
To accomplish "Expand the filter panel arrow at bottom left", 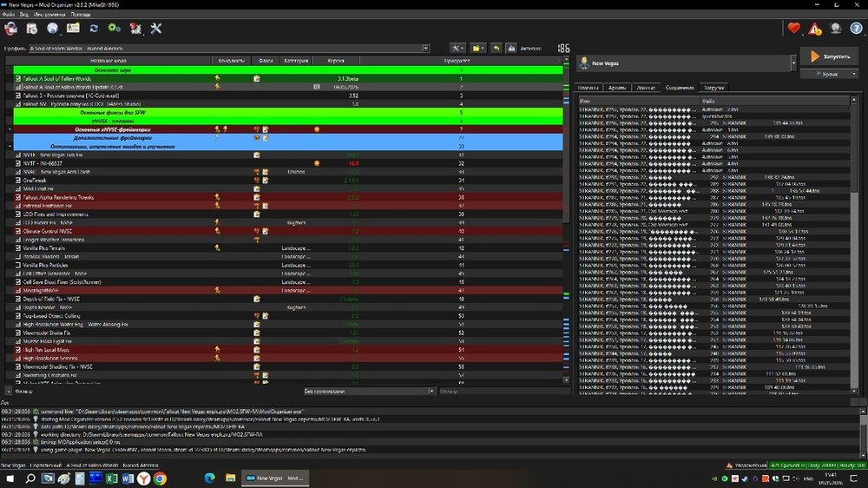I will point(9,391).
